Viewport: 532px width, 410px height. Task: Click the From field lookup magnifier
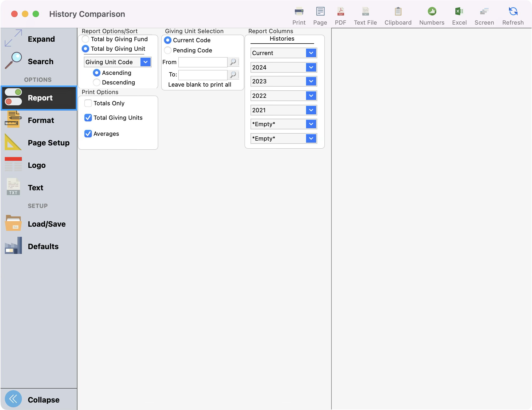(x=233, y=62)
